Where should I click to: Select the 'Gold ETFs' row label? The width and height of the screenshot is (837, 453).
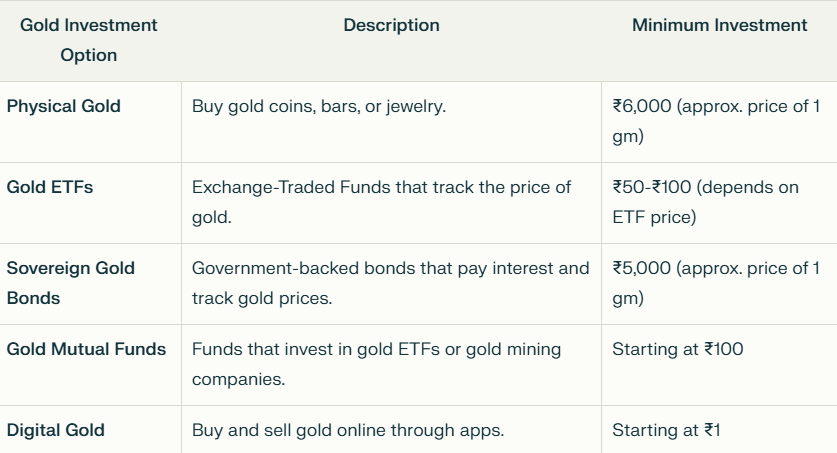[50, 187]
